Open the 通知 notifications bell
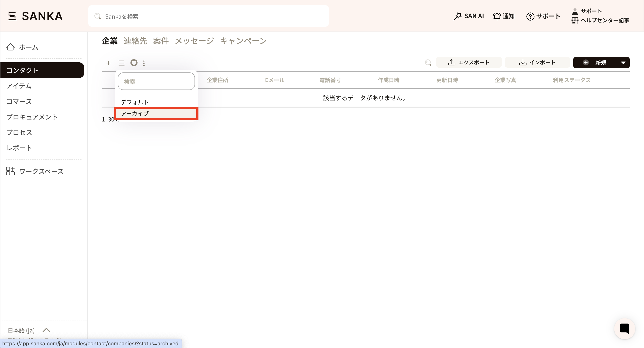644x348 pixels. pos(504,16)
